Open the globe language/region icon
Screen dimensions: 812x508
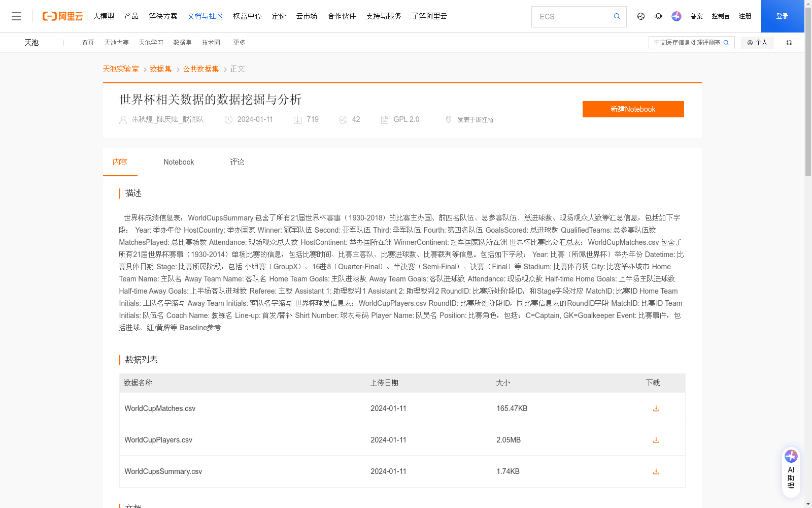click(641, 16)
